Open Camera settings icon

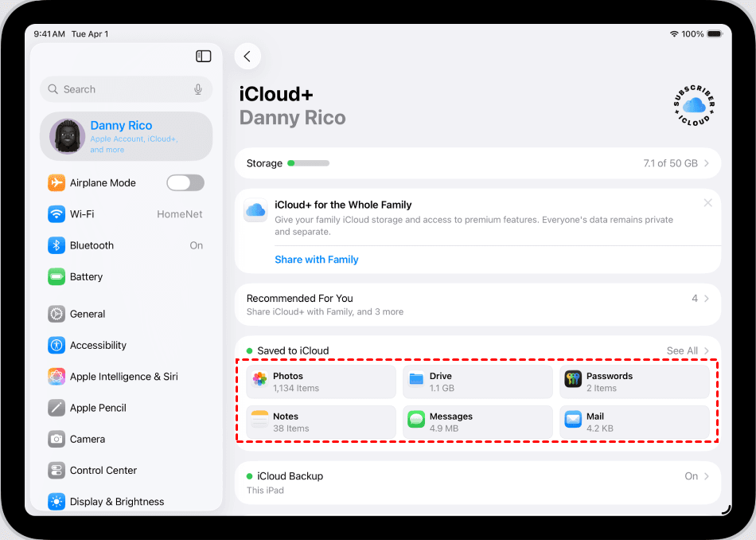[57, 439]
